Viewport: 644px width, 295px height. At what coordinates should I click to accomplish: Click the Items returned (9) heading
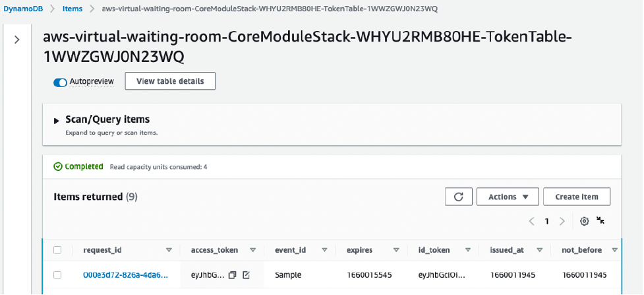[96, 197]
